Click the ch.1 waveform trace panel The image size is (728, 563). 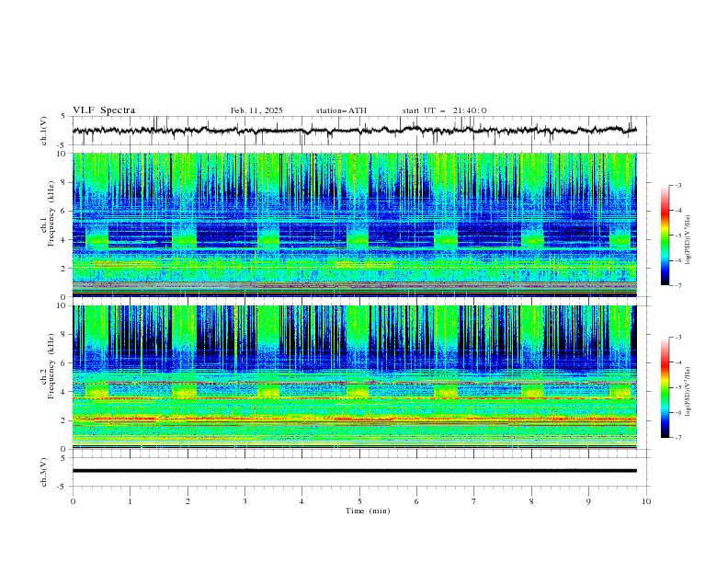(359, 131)
